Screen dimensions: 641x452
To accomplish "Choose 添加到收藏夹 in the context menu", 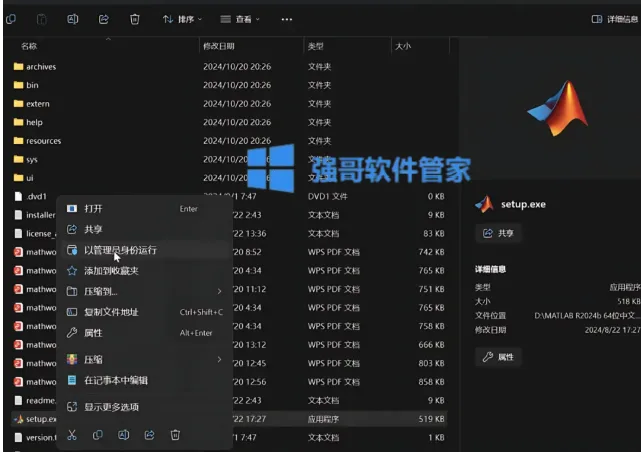I will coord(145,271).
